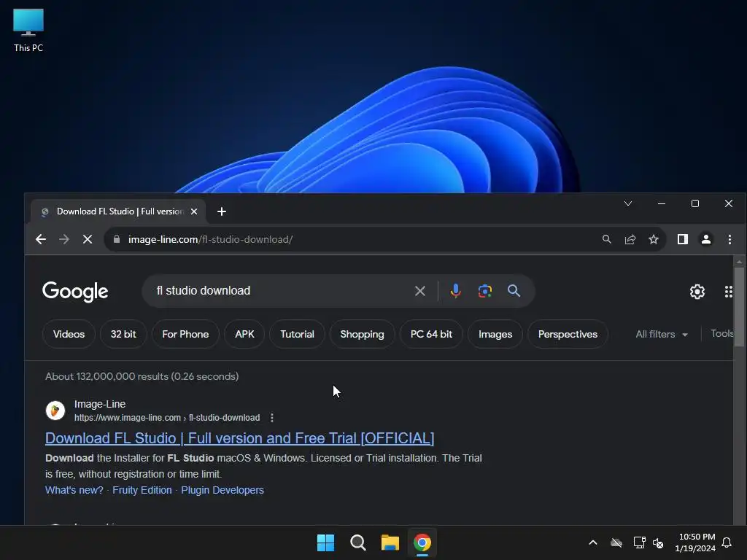Click the OneDrive cloud tray icon
Viewport: 747px width, 560px height.
pyautogui.click(x=616, y=542)
